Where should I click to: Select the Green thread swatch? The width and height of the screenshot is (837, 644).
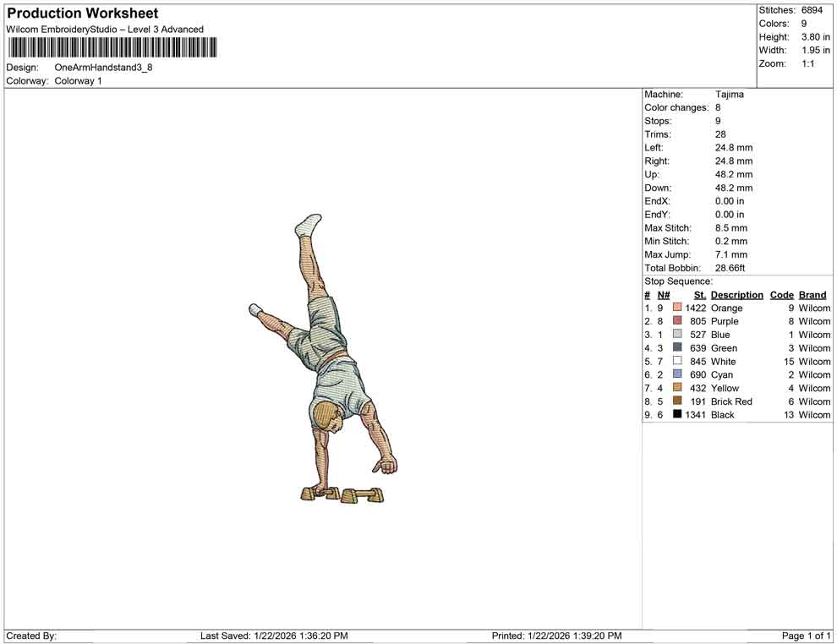pos(676,347)
